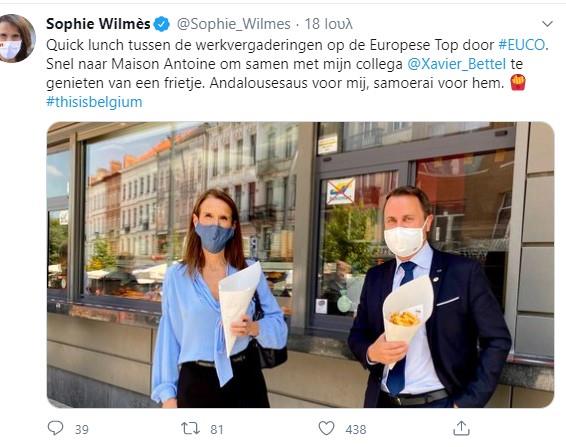Like the tweet with the heart icon
Screen dimensions: 566x447
pyautogui.click(x=326, y=429)
